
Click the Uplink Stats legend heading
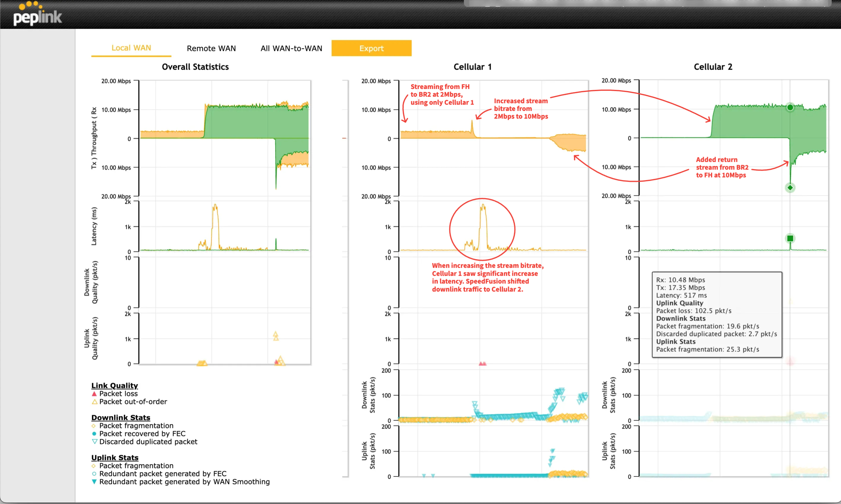(115, 457)
